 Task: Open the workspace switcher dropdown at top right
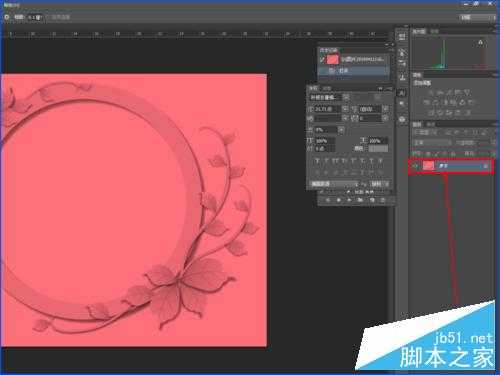[477, 17]
